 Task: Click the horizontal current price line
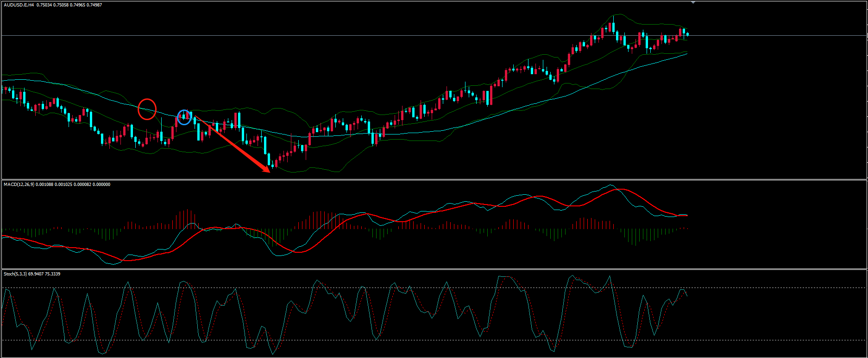point(764,35)
